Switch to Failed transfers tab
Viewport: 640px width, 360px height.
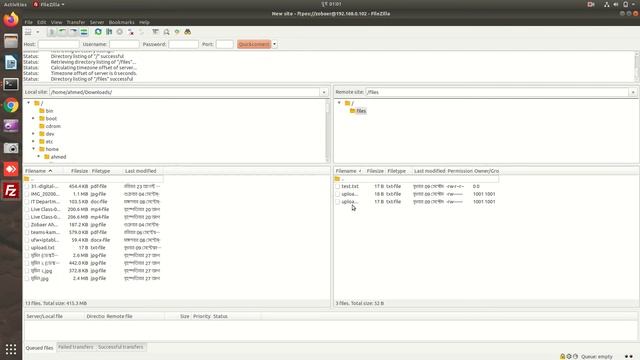[x=76, y=347]
